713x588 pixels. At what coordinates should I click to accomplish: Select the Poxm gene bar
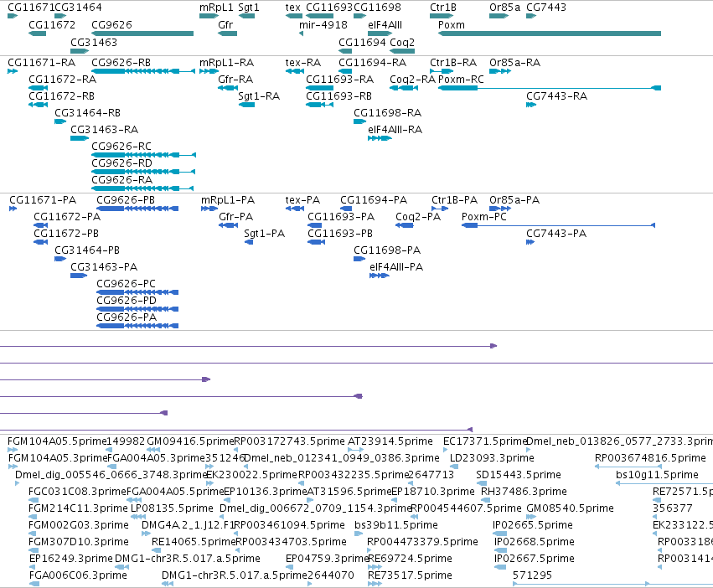(x=550, y=34)
